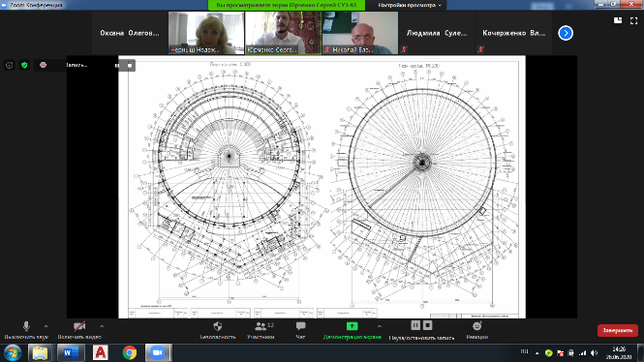Open the Security shield icon in toolbar
Screen dimensions: 644x362
[218, 326]
